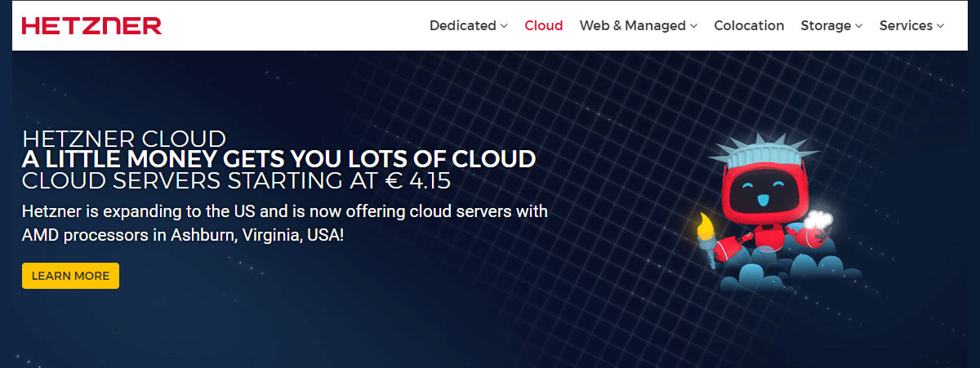Image resolution: width=980 pixels, height=368 pixels.
Task: Open the Services menu
Action: (x=911, y=25)
